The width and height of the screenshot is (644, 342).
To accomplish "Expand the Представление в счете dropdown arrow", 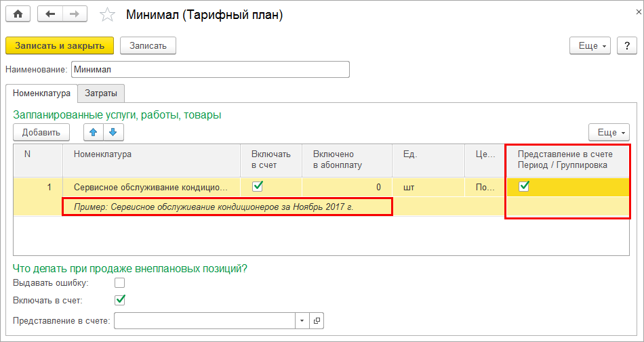I will 302,320.
